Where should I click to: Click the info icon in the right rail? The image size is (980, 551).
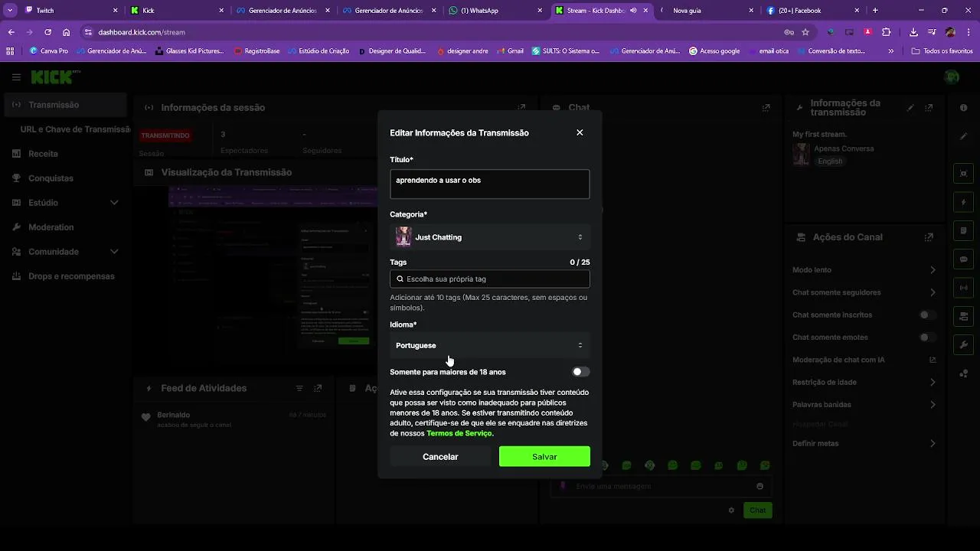click(963, 108)
